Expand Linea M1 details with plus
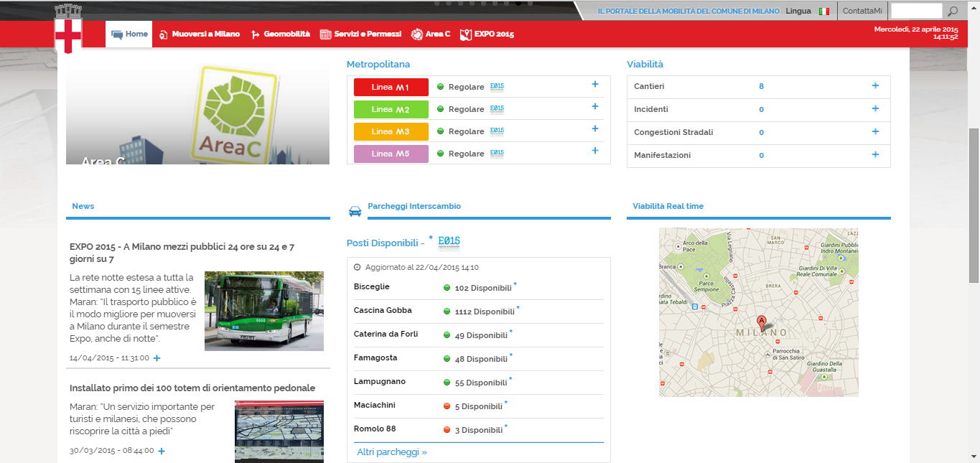980x463 pixels. click(x=594, y=85)
